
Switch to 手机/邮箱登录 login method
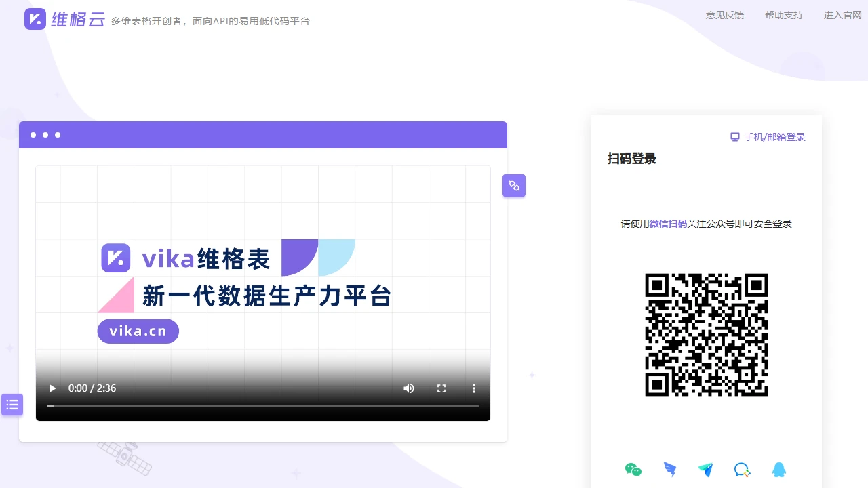pyautogui.click(x=773, y=136)
